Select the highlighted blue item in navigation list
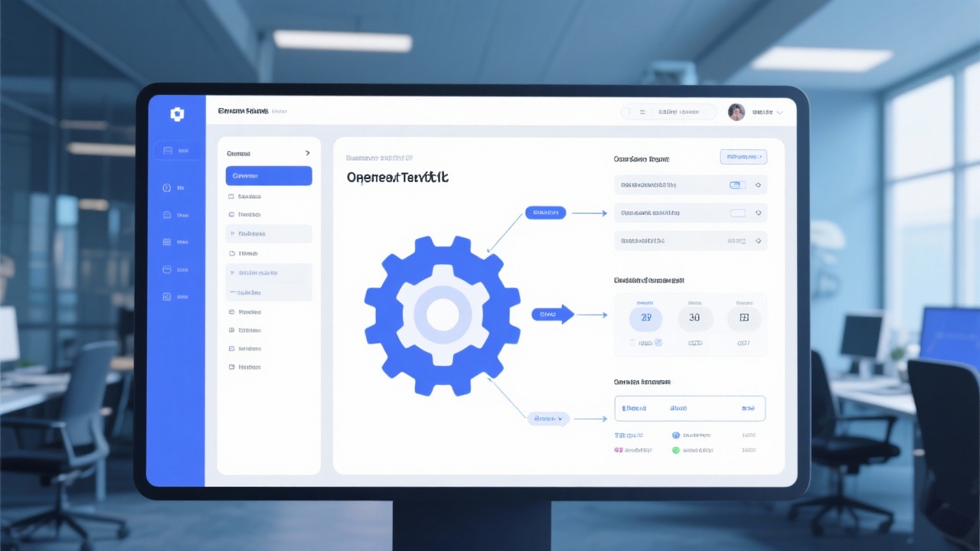 (269, 176)
